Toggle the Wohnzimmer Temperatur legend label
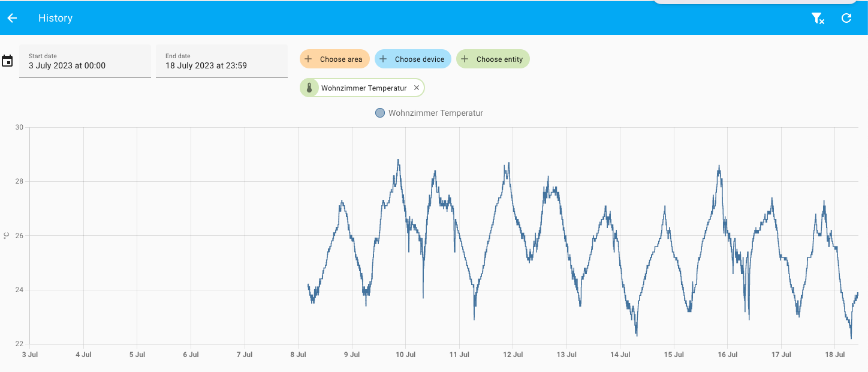 pyautogui.click(x=435, y=113)
